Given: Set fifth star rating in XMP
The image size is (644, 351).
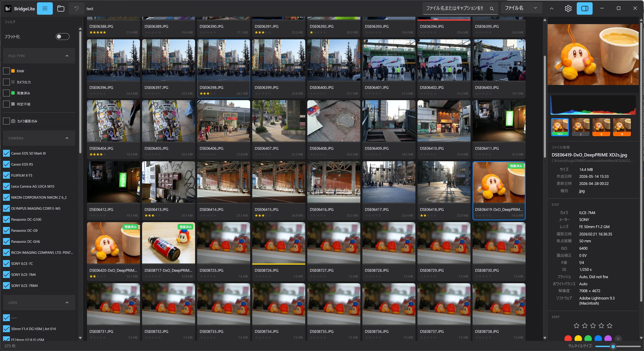Looking at the screenshot, I should click(610, 326).
